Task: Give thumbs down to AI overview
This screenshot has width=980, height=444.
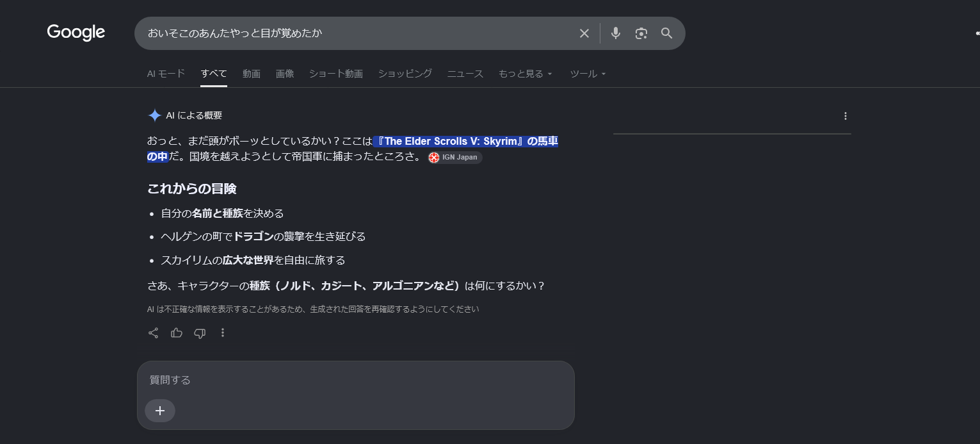Action: click(200, 333)
